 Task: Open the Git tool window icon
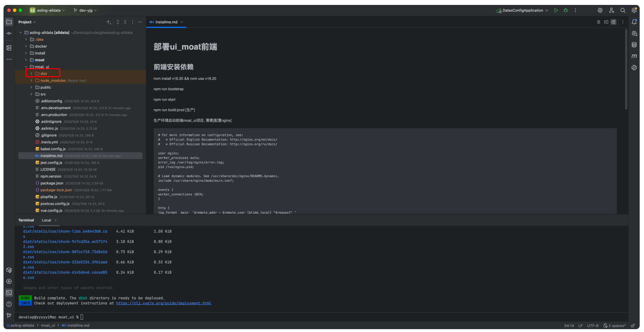(9, 316)
